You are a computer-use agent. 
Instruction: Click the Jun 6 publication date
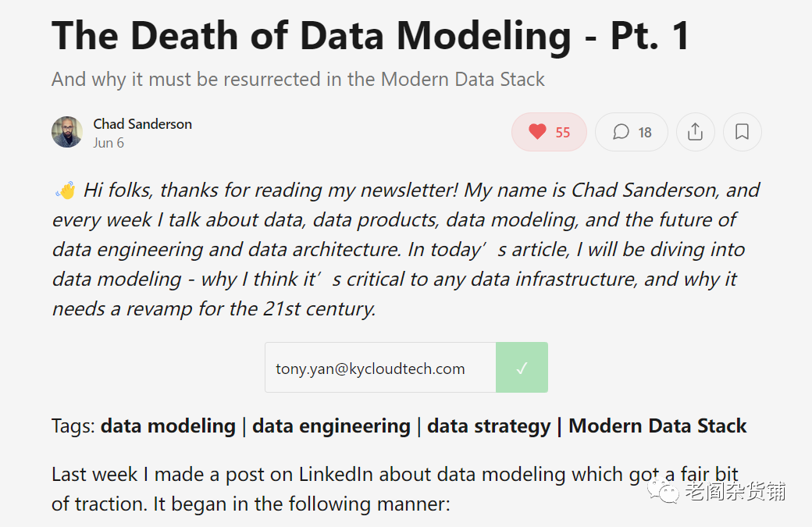[x=109, y=143]
